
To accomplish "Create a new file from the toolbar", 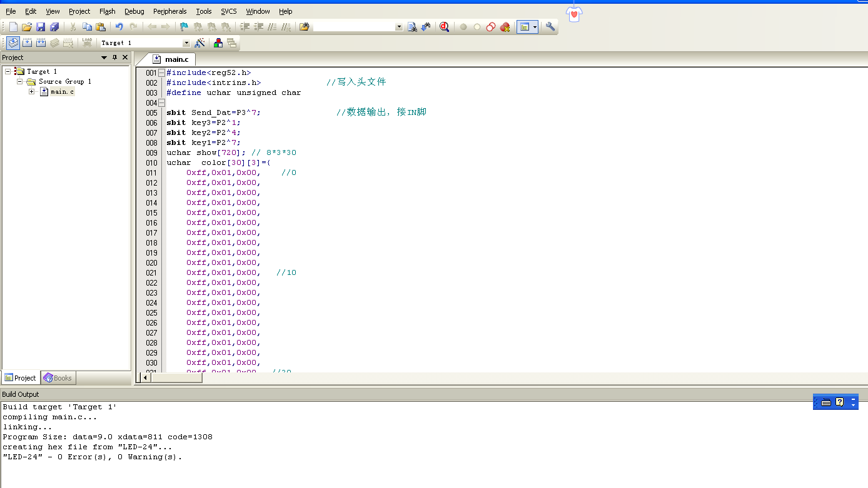I will [13, 27].
